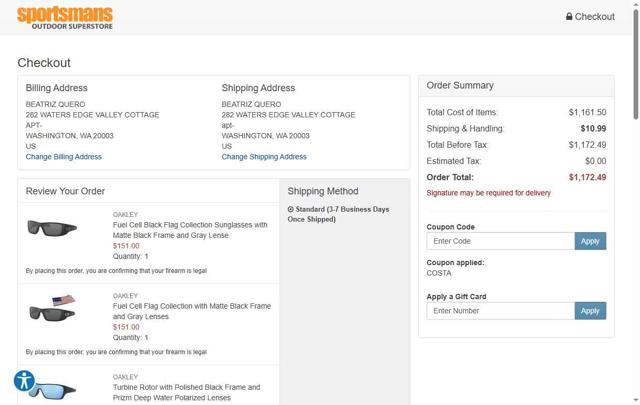Open the Fuel Cell Flag Collection thumbnail

(52, 309)
